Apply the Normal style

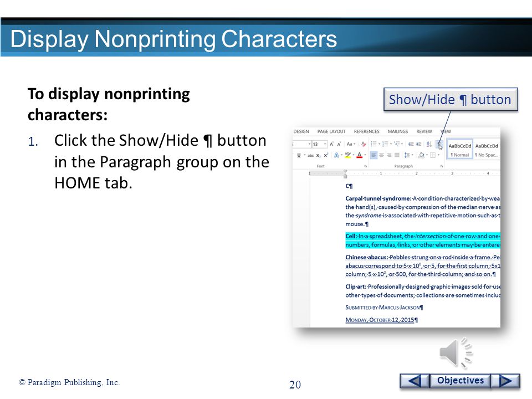(460, 149)
